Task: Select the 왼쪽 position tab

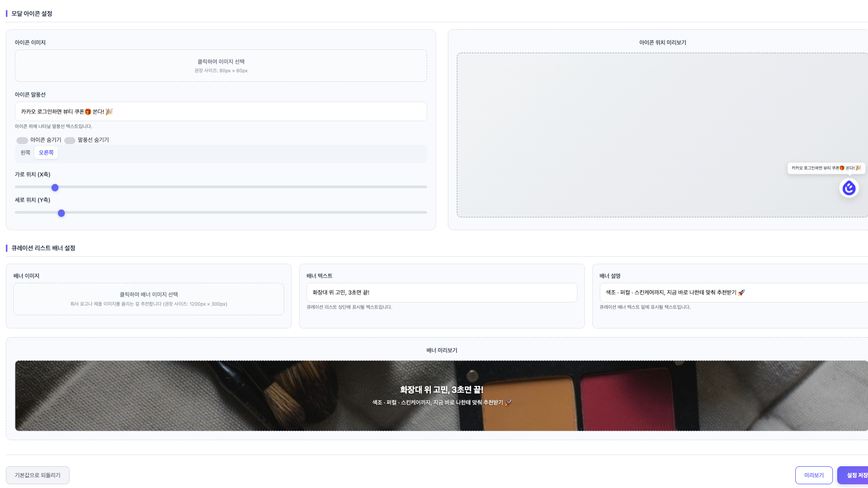Action: point(25,153)
